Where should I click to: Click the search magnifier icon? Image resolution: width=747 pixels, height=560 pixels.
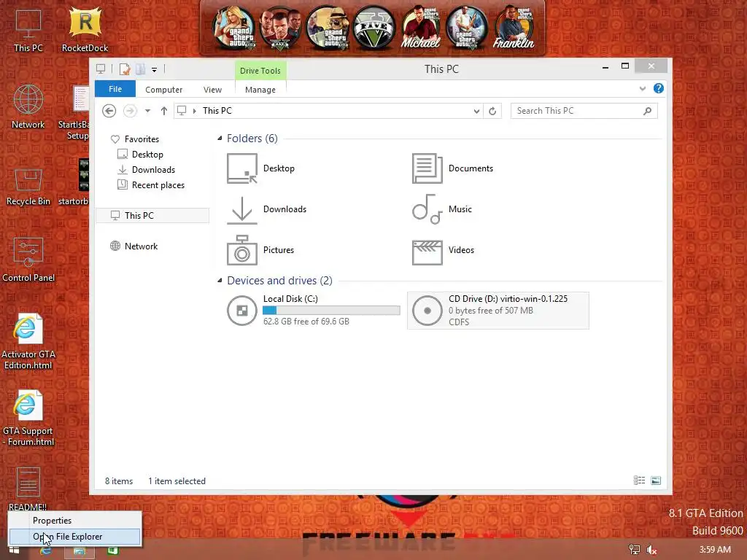pyautogui.click(x=647, y=111)
